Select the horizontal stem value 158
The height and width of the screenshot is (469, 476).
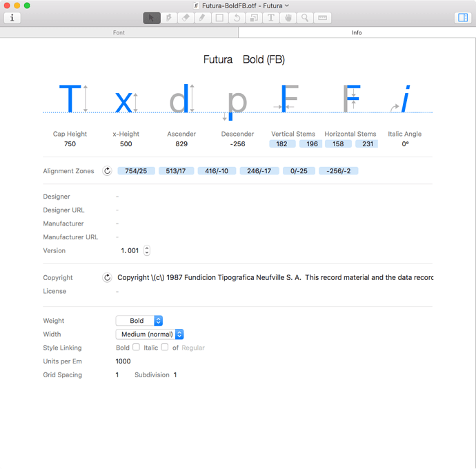click(x=338, y=144)
